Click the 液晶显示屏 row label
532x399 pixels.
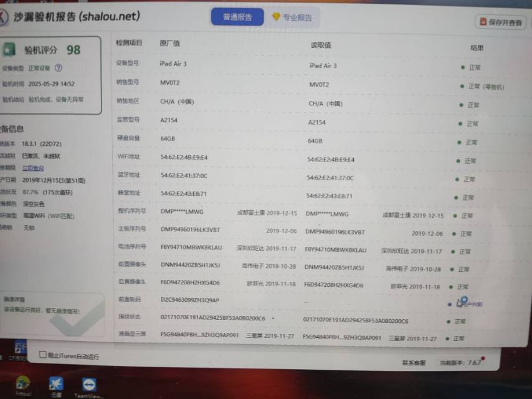132,334
